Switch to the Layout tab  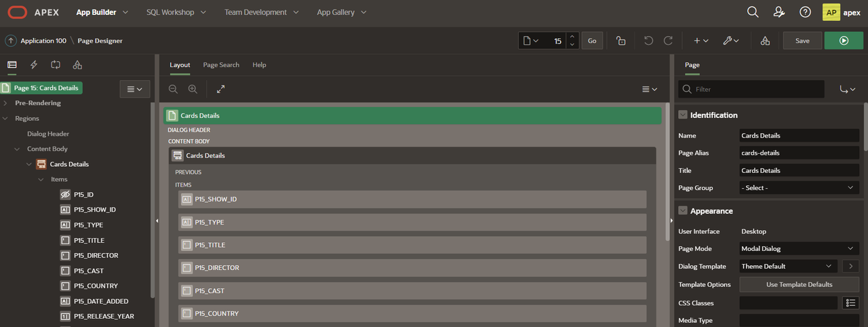pos(180,65)
